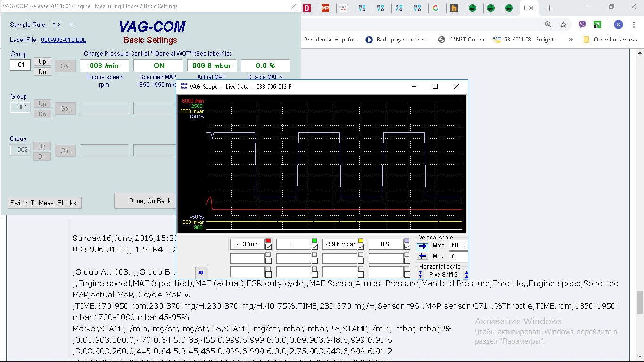Pause the VAG-Scope live graph
The image size is (644, 362).
coord(201,272)
